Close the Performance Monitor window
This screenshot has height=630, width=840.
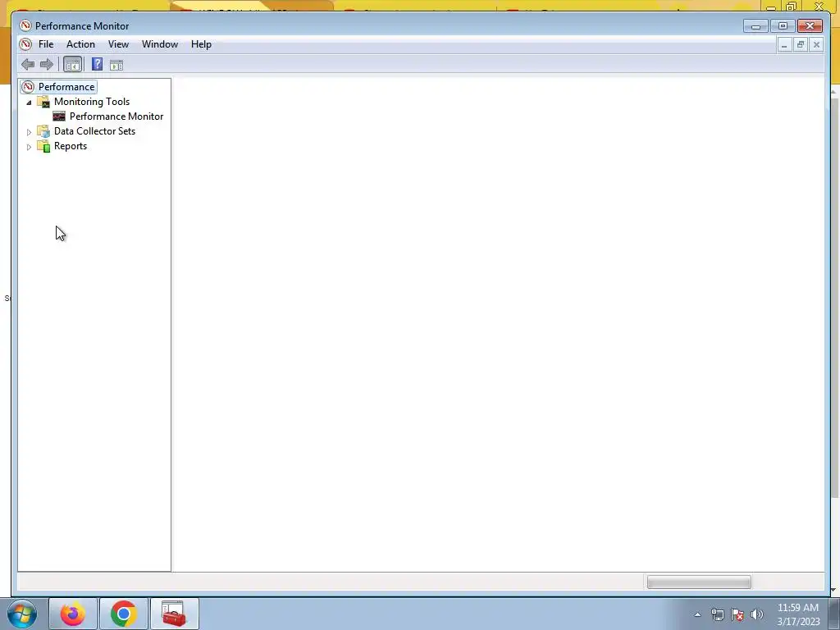[810, 25]
